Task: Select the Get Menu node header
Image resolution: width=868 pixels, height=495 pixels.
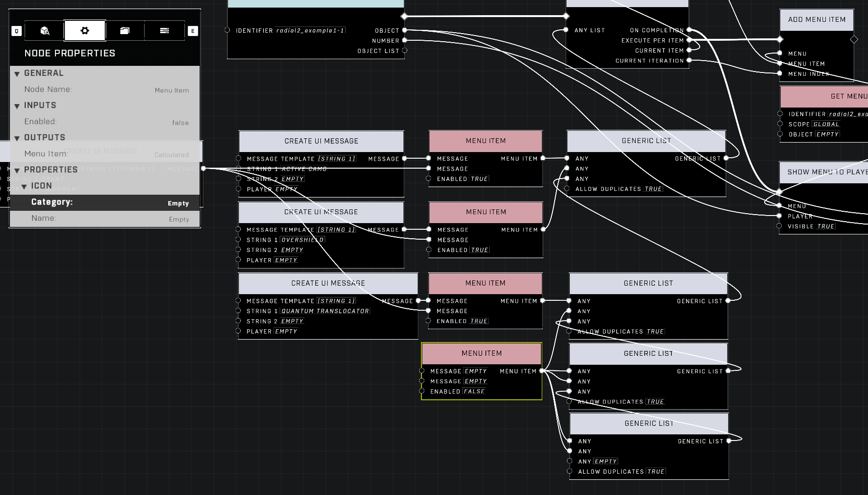Action: coord(824,97)
